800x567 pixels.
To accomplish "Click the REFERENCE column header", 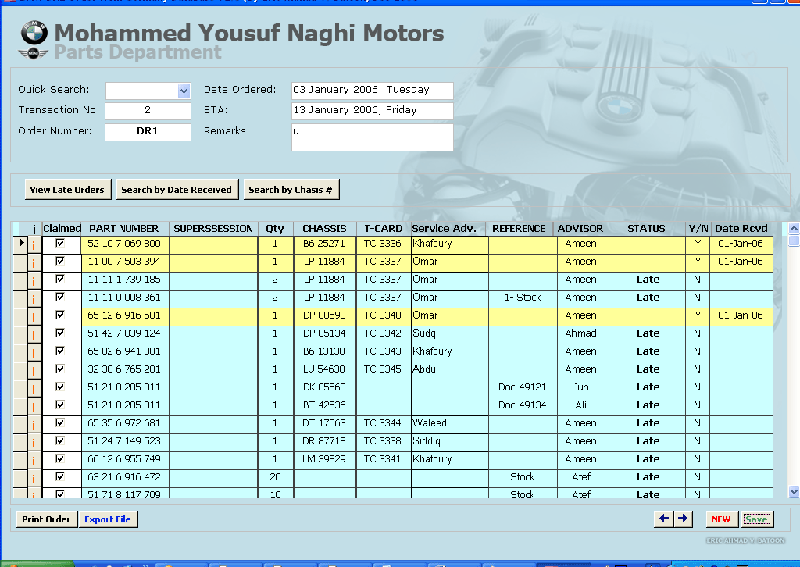I will pos(519,228).
